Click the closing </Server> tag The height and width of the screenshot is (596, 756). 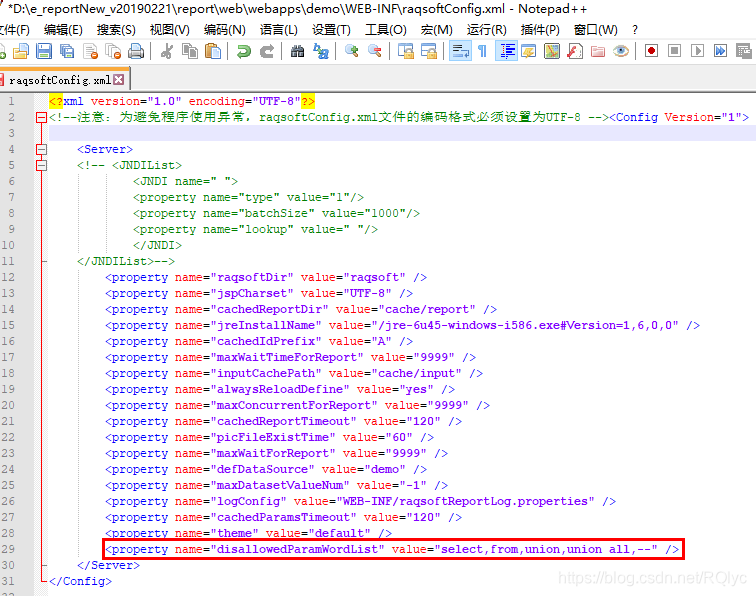(108, 565)
